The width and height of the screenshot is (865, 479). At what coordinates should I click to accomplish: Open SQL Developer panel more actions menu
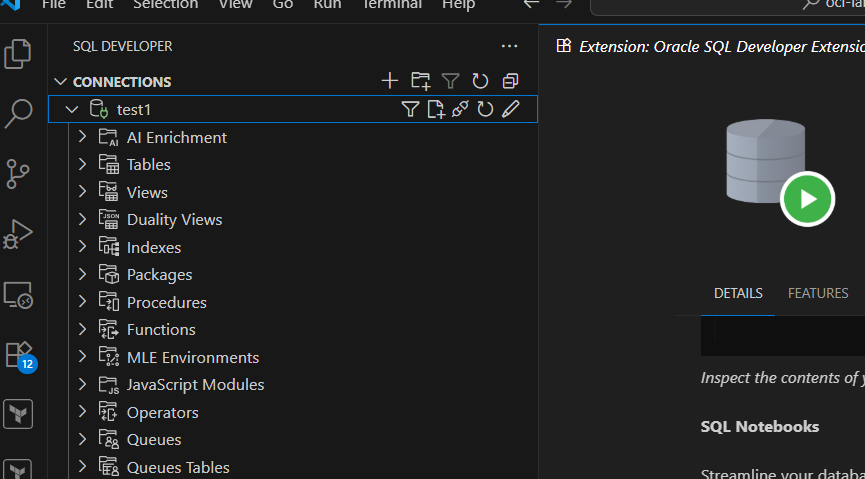click(509, 46)
